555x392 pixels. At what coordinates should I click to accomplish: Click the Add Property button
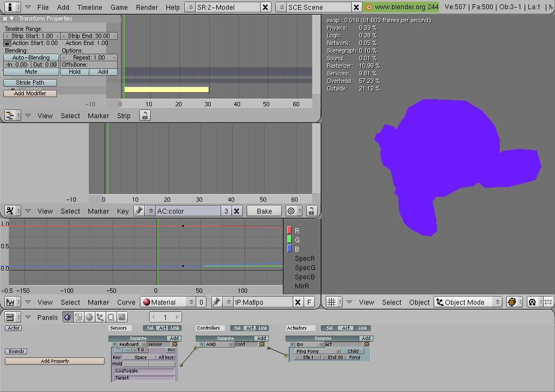click(54, 361)
